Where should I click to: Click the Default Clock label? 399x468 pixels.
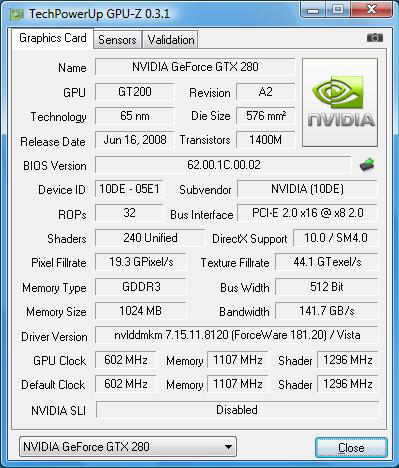click(x=53, y=385)
